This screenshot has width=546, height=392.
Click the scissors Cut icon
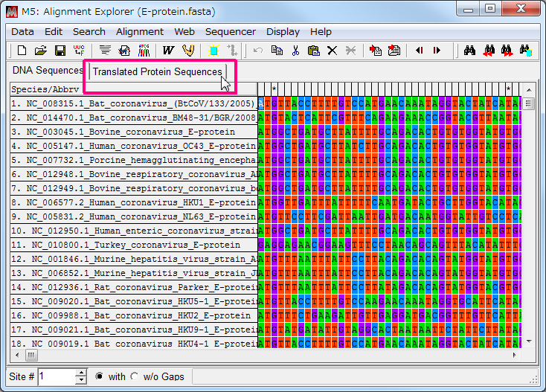295,51
